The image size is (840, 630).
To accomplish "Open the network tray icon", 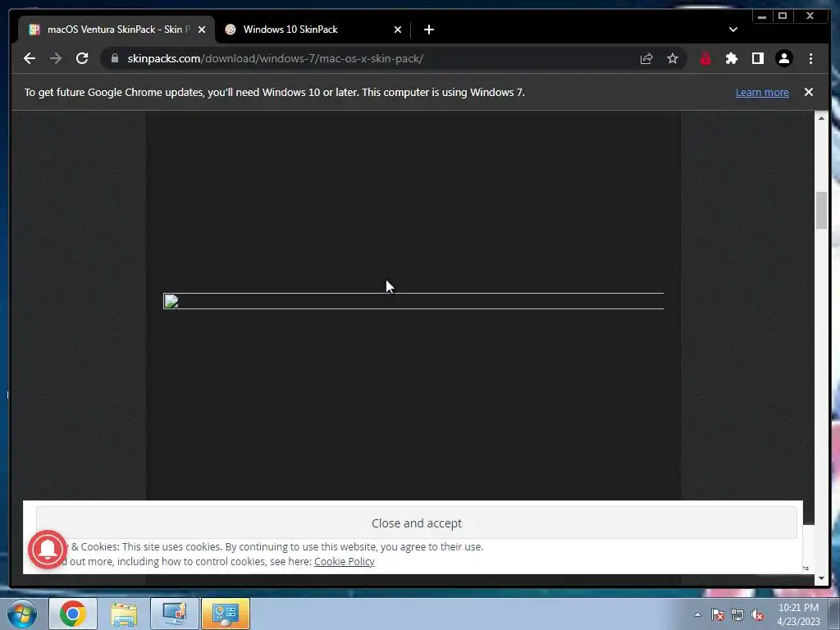I will (x=737, y=614).
